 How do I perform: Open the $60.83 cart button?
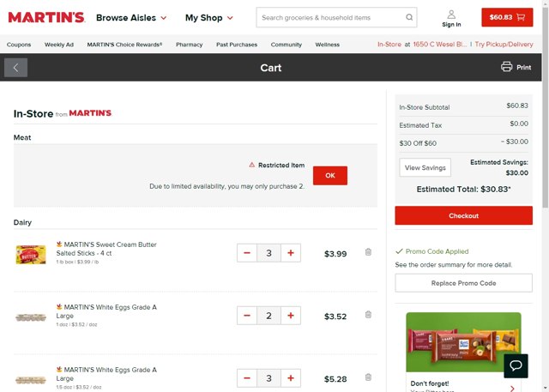(507, 17)
